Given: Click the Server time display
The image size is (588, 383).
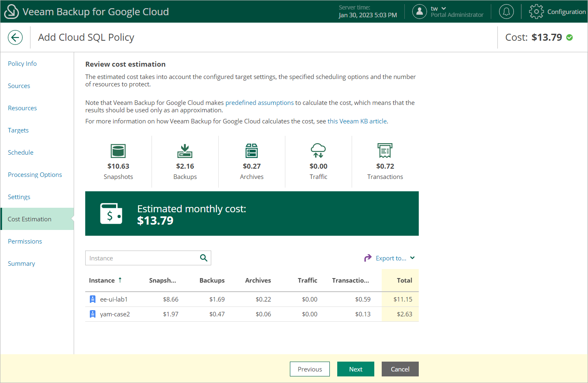Looking at the screenshot, I should 368,11.
